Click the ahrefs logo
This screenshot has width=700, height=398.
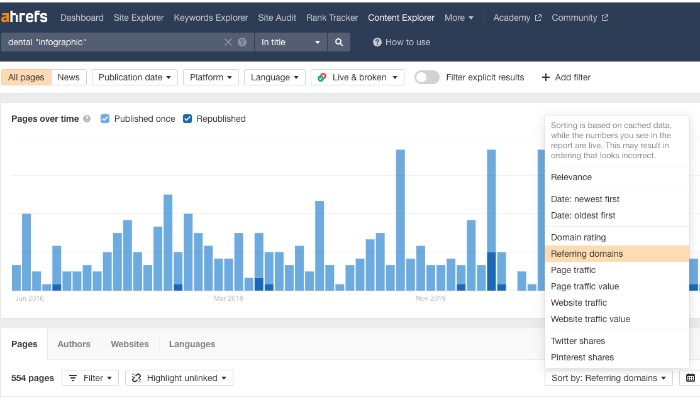click(x=24, y=17)
